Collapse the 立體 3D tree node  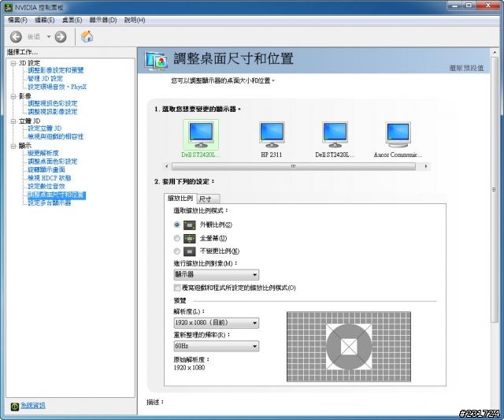13,121
